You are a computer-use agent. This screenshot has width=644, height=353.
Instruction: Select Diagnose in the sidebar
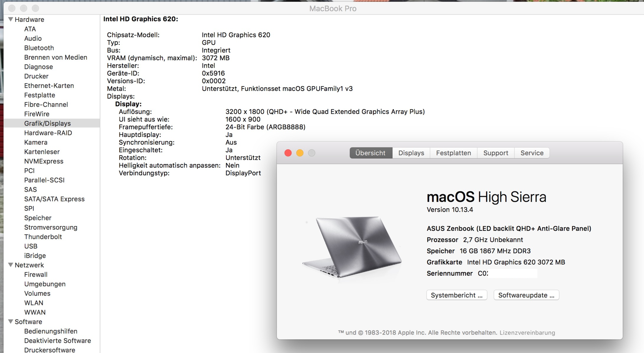(x=39, y=67)
